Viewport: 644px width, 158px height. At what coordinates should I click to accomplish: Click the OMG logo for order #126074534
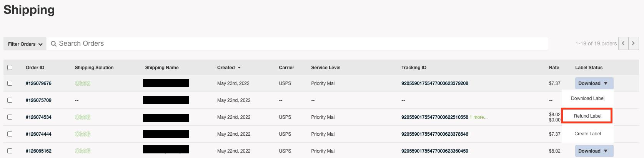point(83,117)
